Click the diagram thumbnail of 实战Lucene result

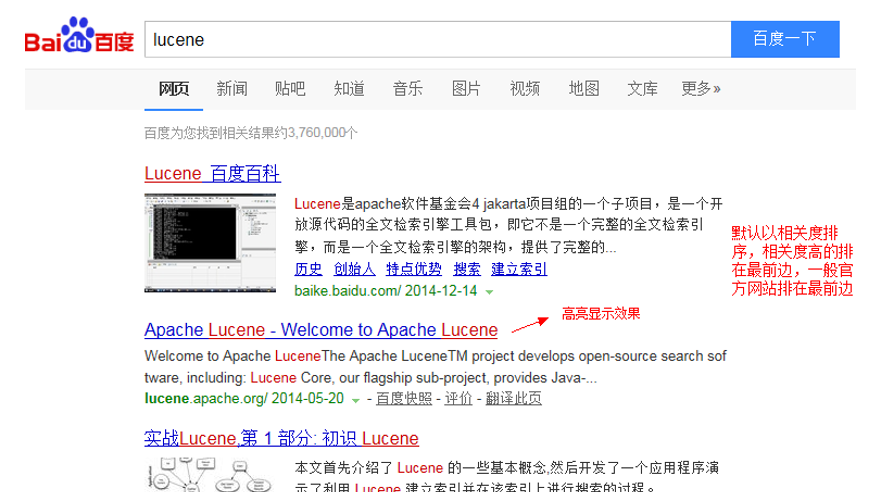click(210, 475)
